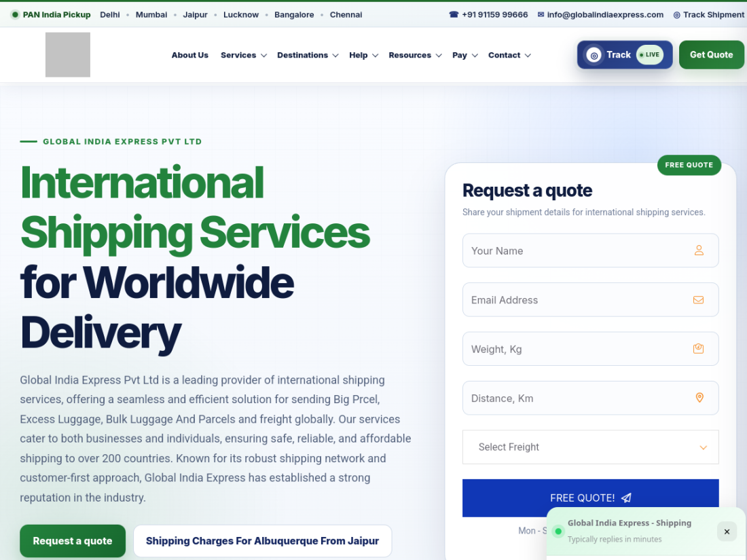Click the GLOBAL INDIA EXPRESS PVT LTD tagline
Viewport: 747px width, 560px height.
point(122,141)
